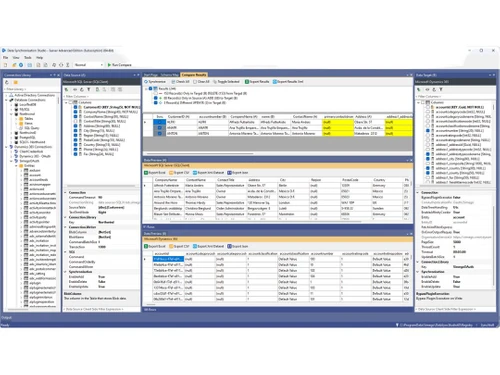Click Export Json icon in Dynamics 365 data preview

click(229, 246)
